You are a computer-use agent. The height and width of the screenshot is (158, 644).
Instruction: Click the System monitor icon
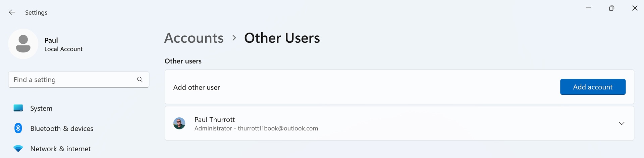point(18,108)
